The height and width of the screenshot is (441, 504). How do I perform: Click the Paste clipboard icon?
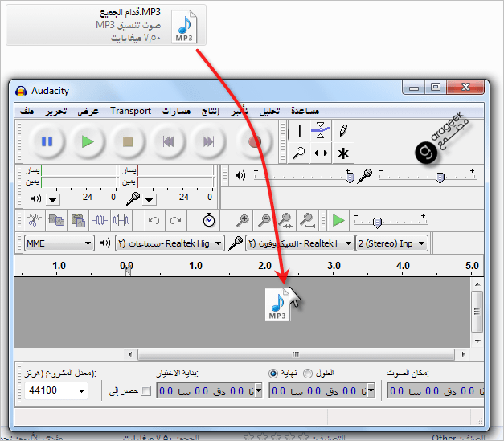[x=78, y=220]
